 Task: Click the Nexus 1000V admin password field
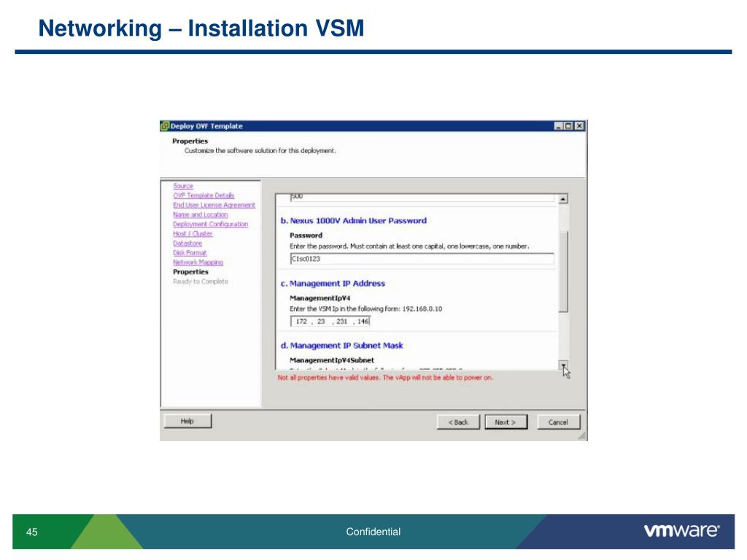point(422,259)
